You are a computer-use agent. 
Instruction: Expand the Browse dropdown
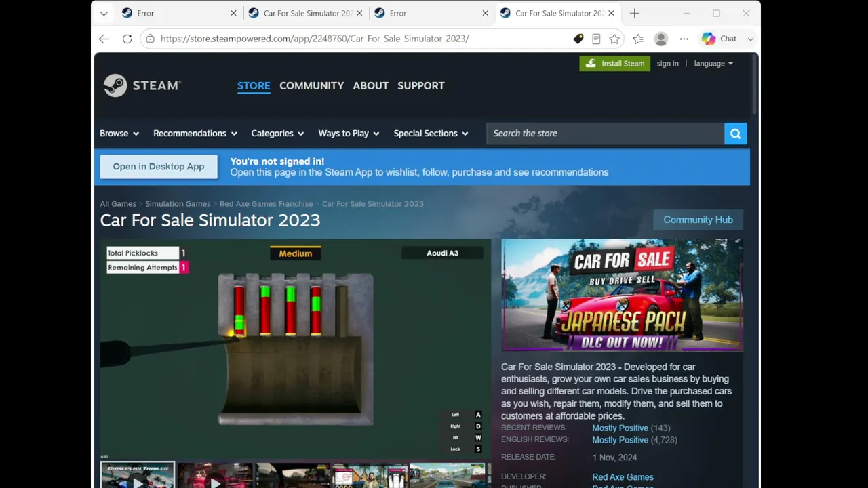tap(119, 134)
